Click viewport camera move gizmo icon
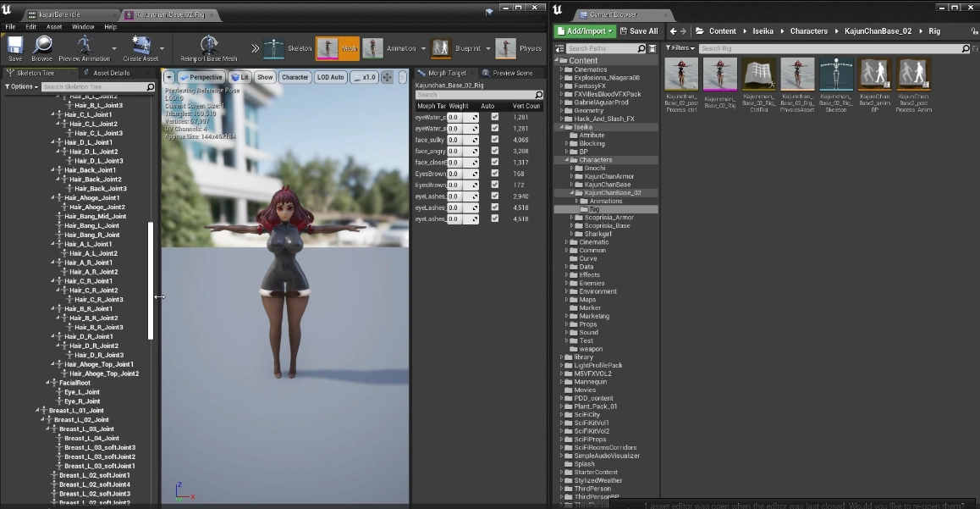This screenshot has height=509, width=980. point(388,78)
